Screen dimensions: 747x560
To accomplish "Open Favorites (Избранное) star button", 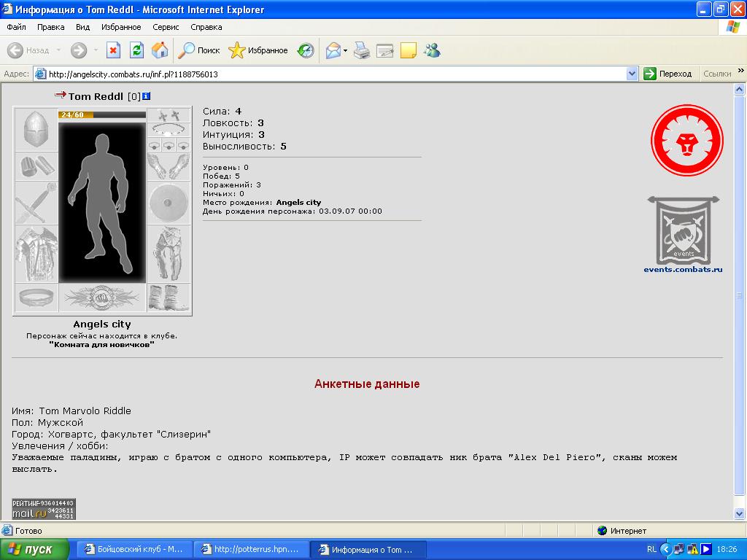I will click(x=258, y=50).
